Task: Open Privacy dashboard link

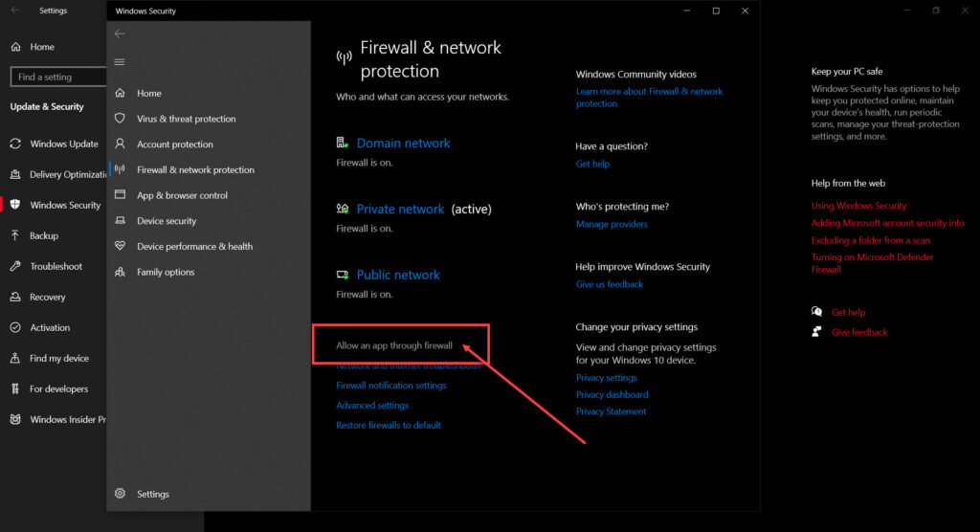Action: tap(612, 394)
